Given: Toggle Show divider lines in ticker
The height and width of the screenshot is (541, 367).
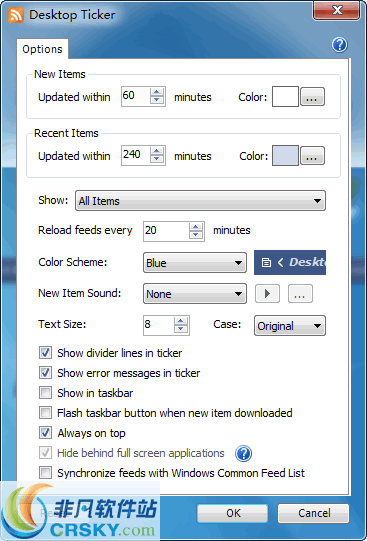Looking at the screenshot, I should 46,353.
